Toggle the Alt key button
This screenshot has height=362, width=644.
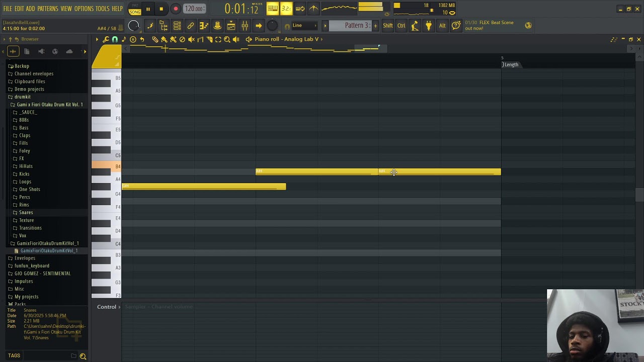(x=442, y=26)
